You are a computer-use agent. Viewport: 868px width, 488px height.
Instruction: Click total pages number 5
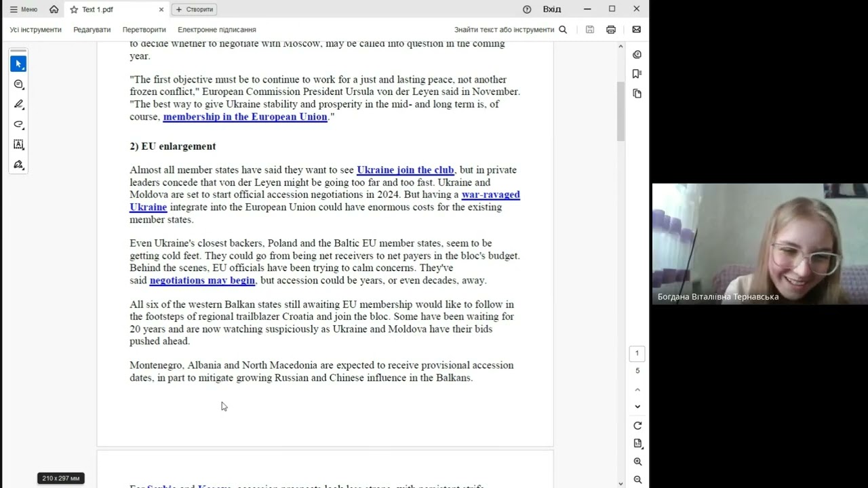[x=637, y=371]
